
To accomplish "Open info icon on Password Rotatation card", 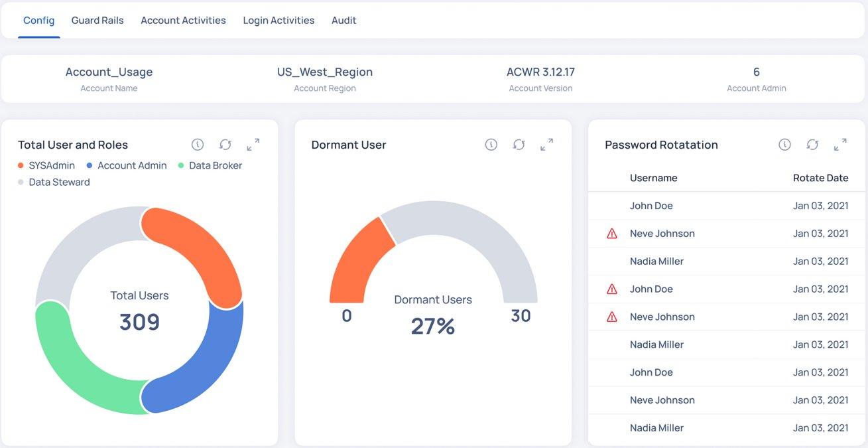I will click(784, 145).
